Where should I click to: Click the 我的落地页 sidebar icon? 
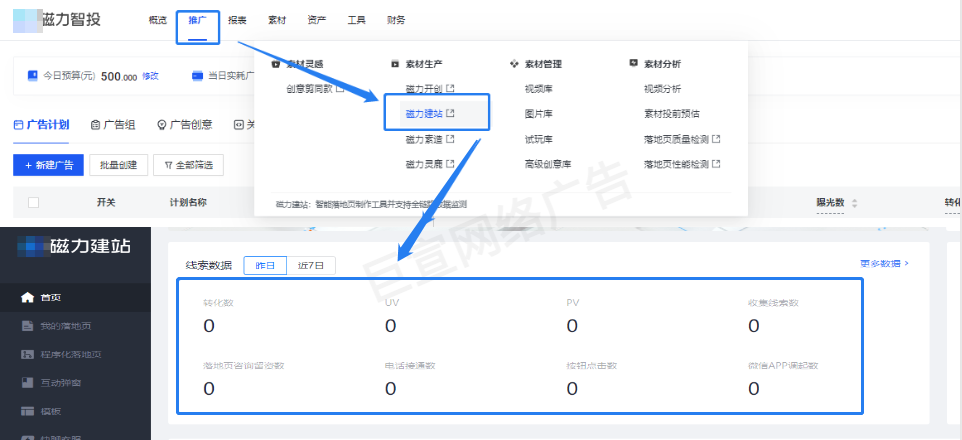click(x=27, y=326)
